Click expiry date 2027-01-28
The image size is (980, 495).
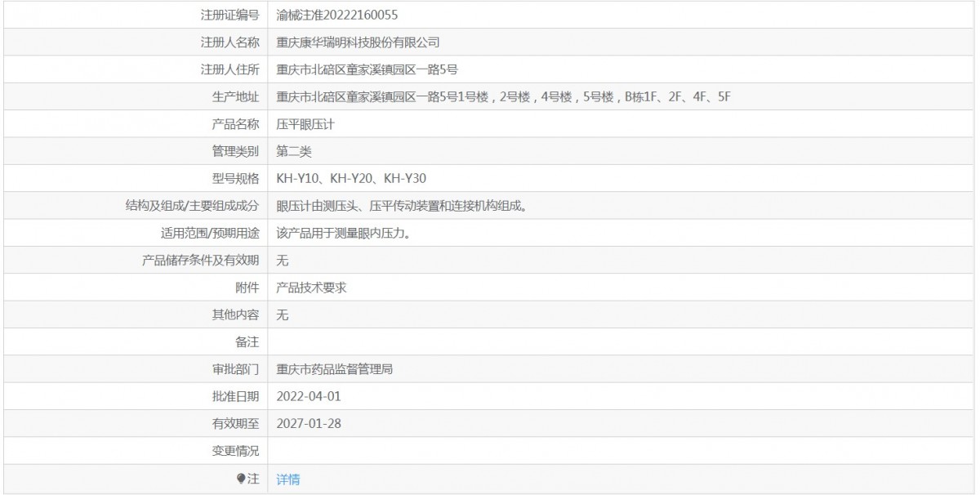pos(309,424)
